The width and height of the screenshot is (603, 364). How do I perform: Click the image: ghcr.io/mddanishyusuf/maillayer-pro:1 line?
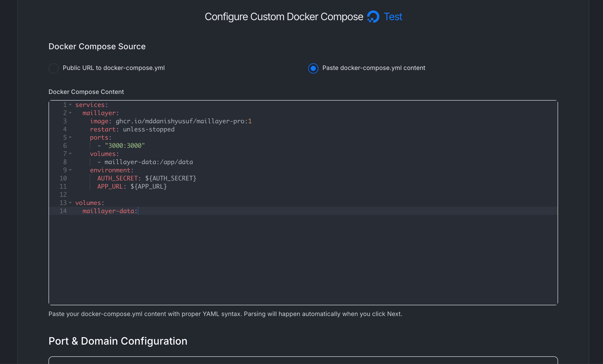171,121
